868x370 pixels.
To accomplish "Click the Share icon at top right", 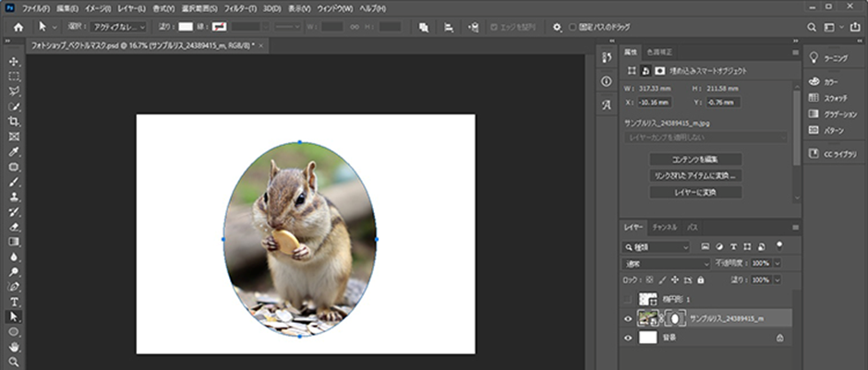I will coord(857,27).
